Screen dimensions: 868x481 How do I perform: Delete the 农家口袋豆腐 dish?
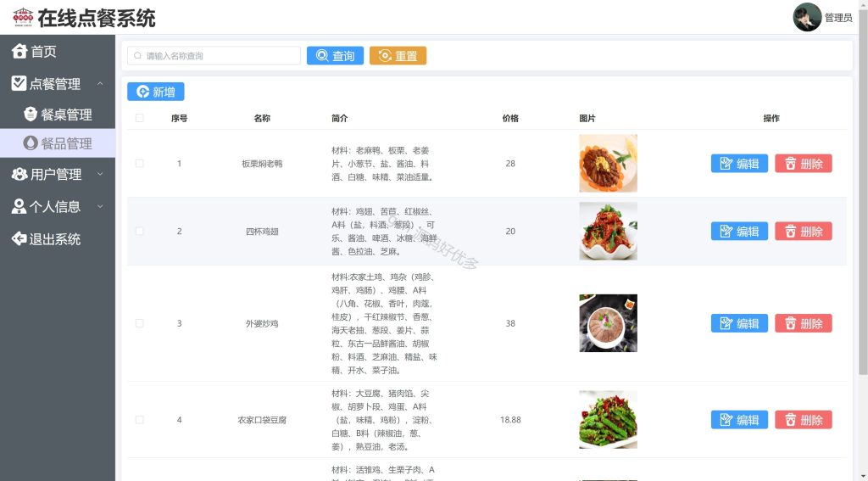click(804, 419)
